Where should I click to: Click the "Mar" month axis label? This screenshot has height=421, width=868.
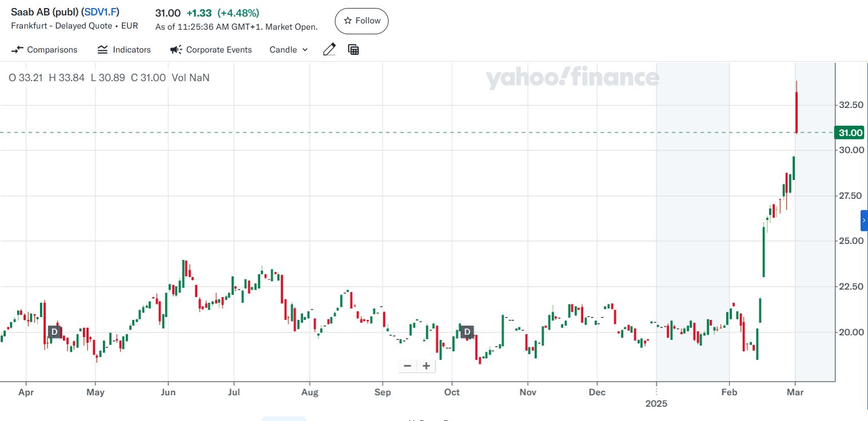click(x=795, y=392)
